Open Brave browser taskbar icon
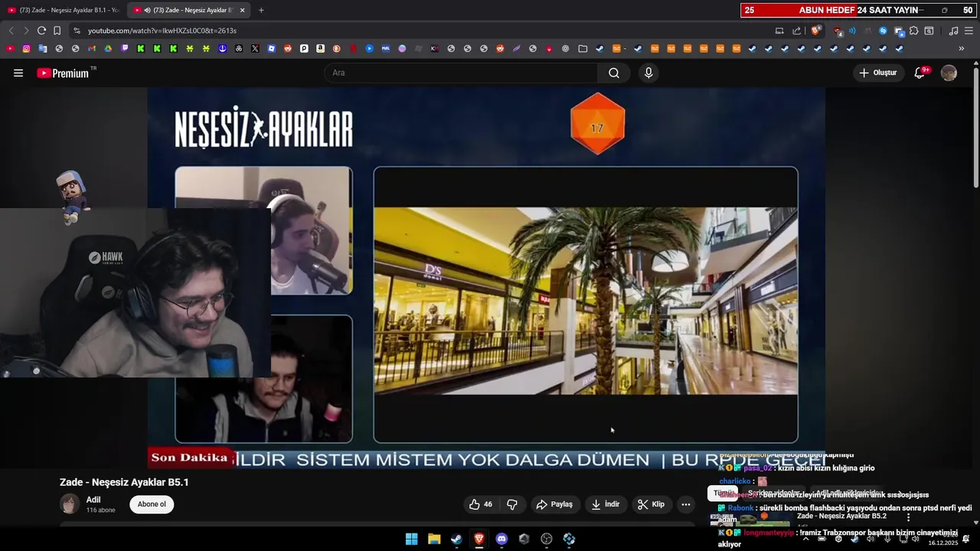The height and width of the screenshot is (551, 980). coord(479,539)
